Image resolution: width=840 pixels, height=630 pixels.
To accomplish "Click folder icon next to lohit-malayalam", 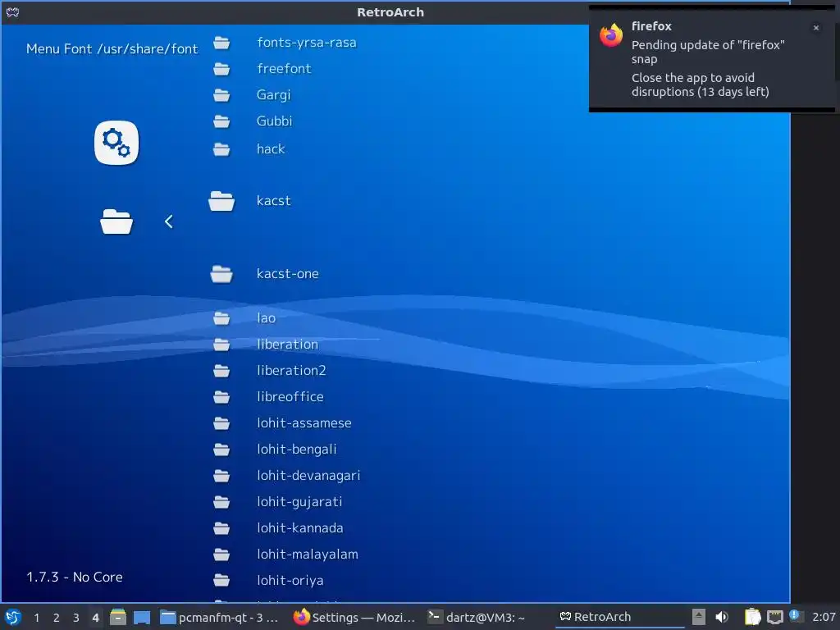I will (221, 555).
